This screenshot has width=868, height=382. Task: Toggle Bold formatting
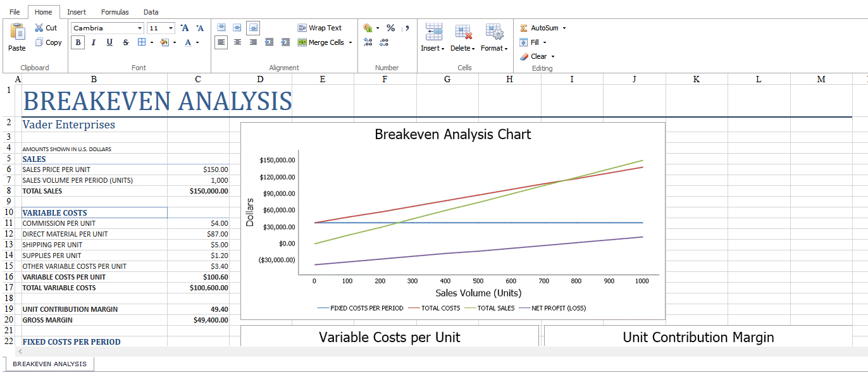pos(78,42)
